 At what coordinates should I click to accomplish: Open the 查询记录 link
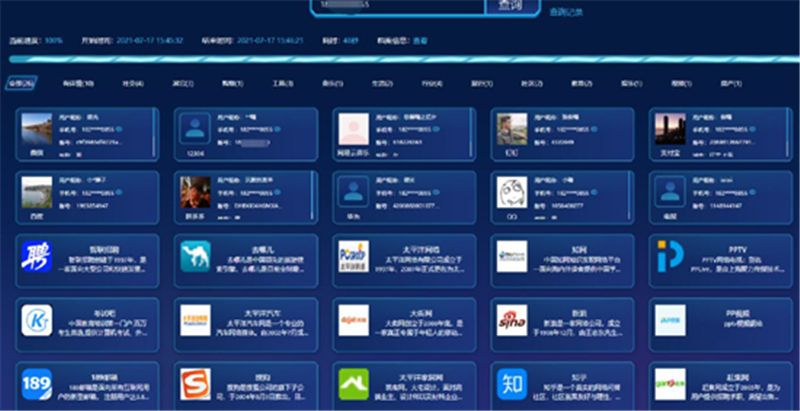567,12
